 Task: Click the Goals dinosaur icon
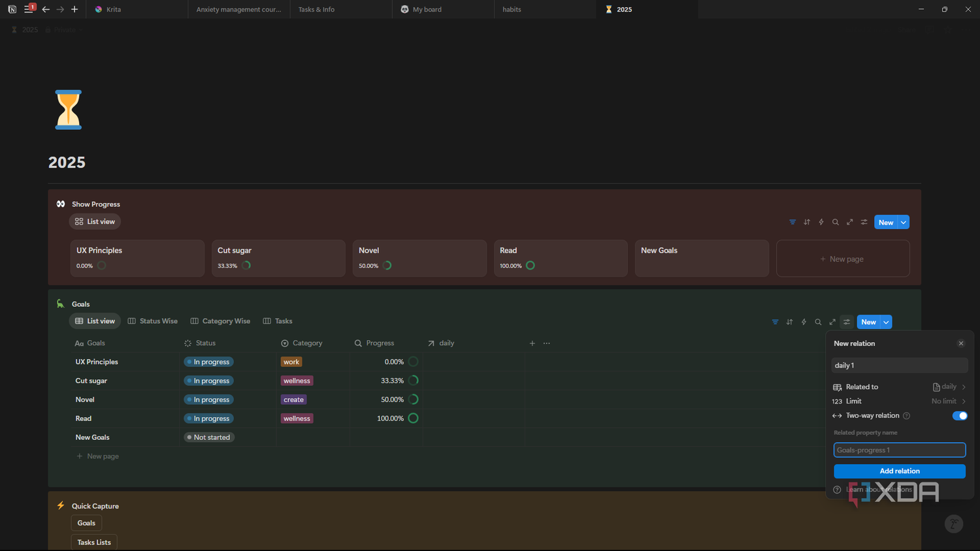61,304
